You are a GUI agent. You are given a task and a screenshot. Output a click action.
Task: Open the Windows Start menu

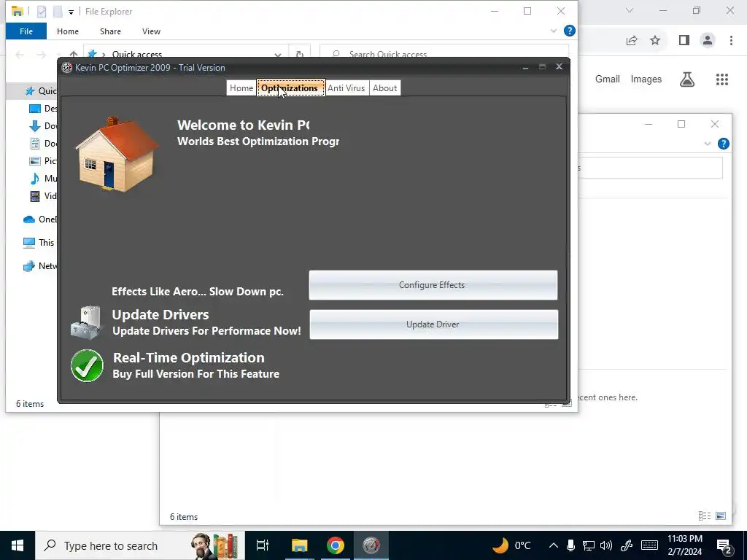(18, 545)
